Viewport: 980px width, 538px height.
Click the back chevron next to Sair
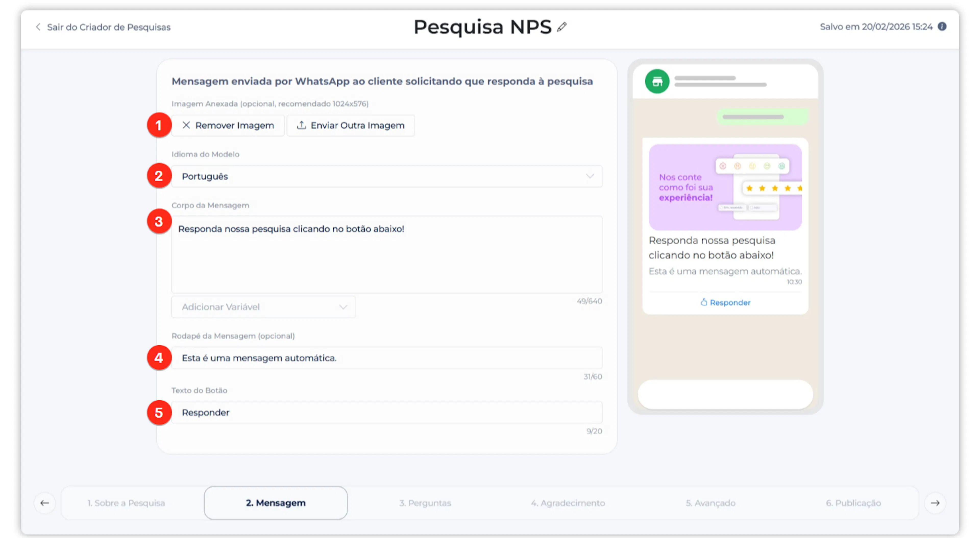[38, 27]
